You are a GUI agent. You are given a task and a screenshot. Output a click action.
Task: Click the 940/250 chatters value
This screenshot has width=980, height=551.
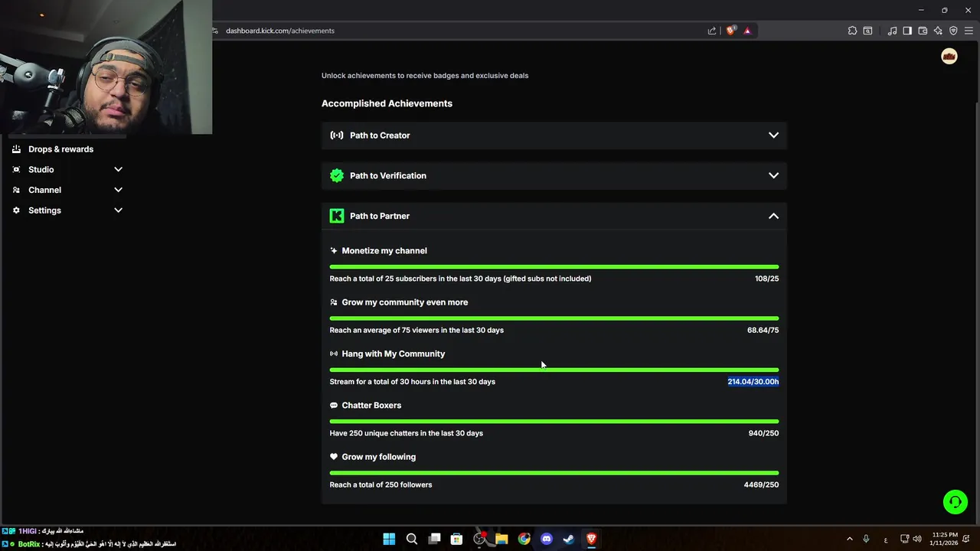pos(763,433)
